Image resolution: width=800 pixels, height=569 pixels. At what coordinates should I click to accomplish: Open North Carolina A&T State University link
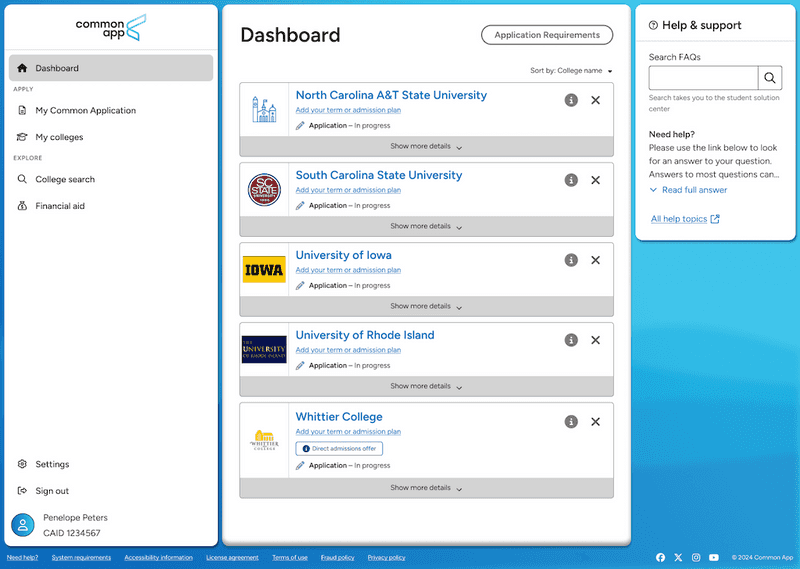click(x=391, y=95)
